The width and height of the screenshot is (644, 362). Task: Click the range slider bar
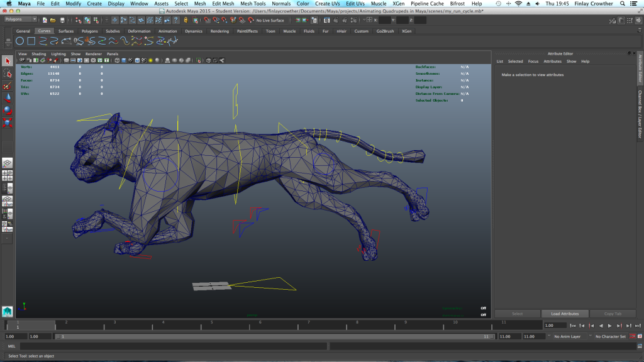[274, 337]
